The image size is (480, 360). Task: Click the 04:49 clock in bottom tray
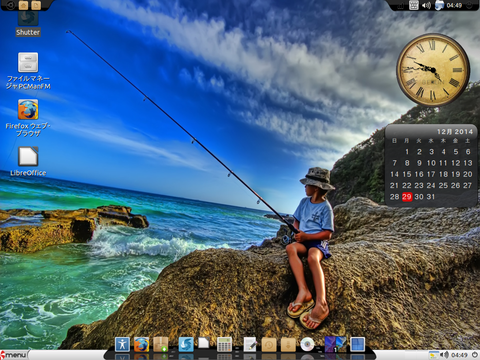coord(459,355)
